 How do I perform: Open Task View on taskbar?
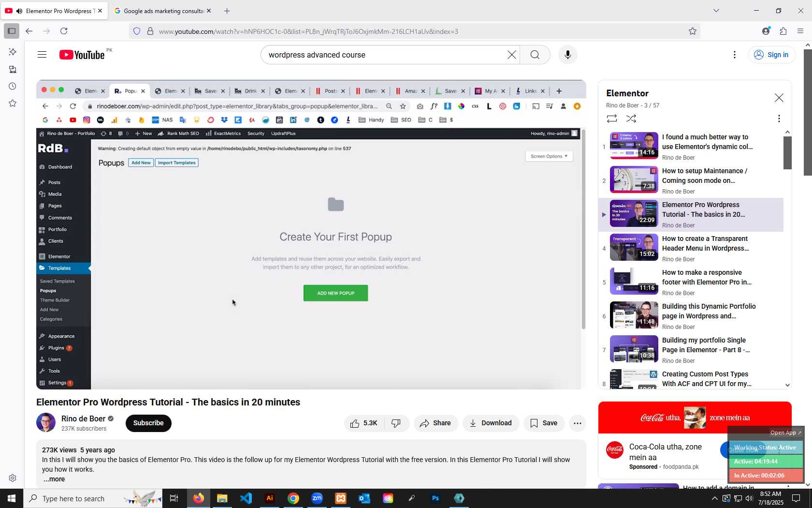pyautogui.click(x=174, y=498)
